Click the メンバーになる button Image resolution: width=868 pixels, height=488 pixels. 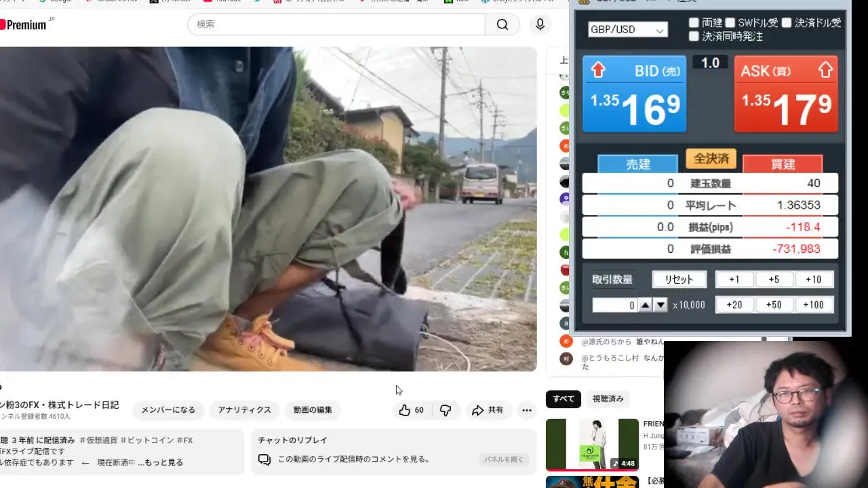click(x=168, y=410)
